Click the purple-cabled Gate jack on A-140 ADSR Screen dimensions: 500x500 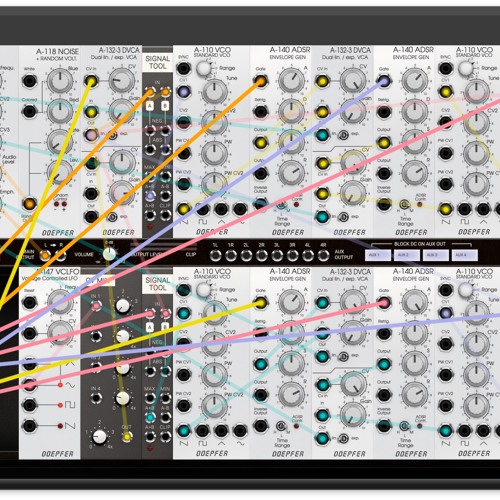pyautogui.click(x=384, y=81)
